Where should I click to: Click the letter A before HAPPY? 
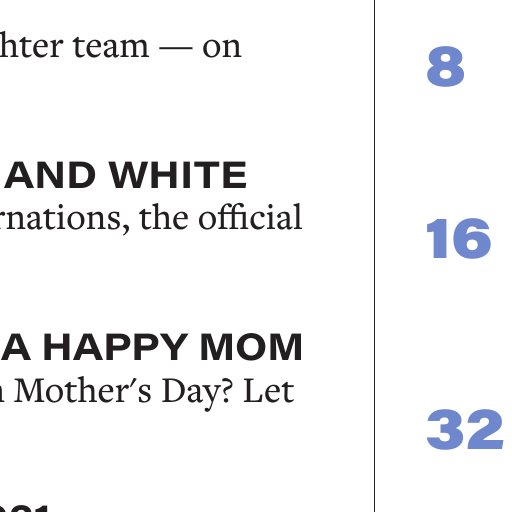(15, 347)
